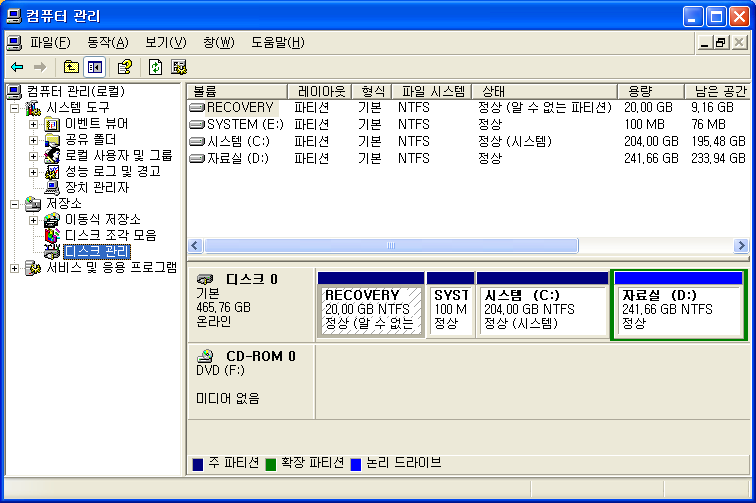
Task: Click the volume list horizontal scrollbar thumb
Action: click(391, 245)
